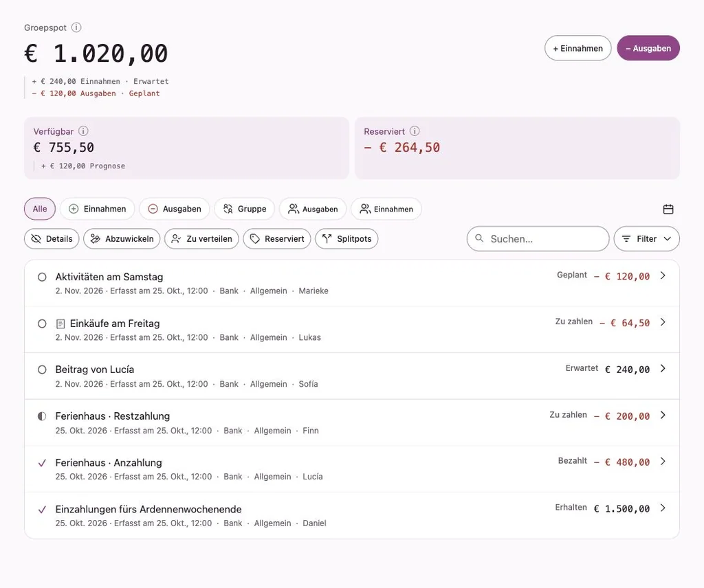Click the purple − Ausgaben button
704x588 pixels.
pyautogui.click(x=648, y=48)
